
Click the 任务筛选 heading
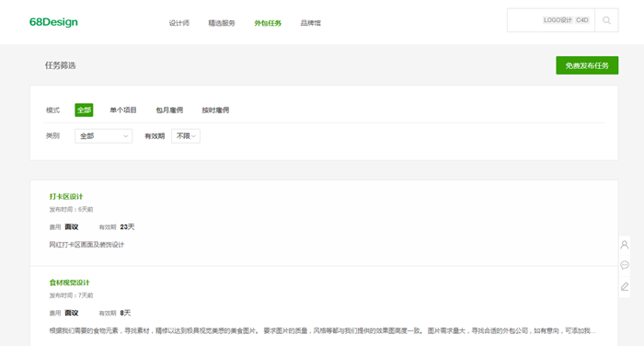pyautogui.click(x=61, y=65)
